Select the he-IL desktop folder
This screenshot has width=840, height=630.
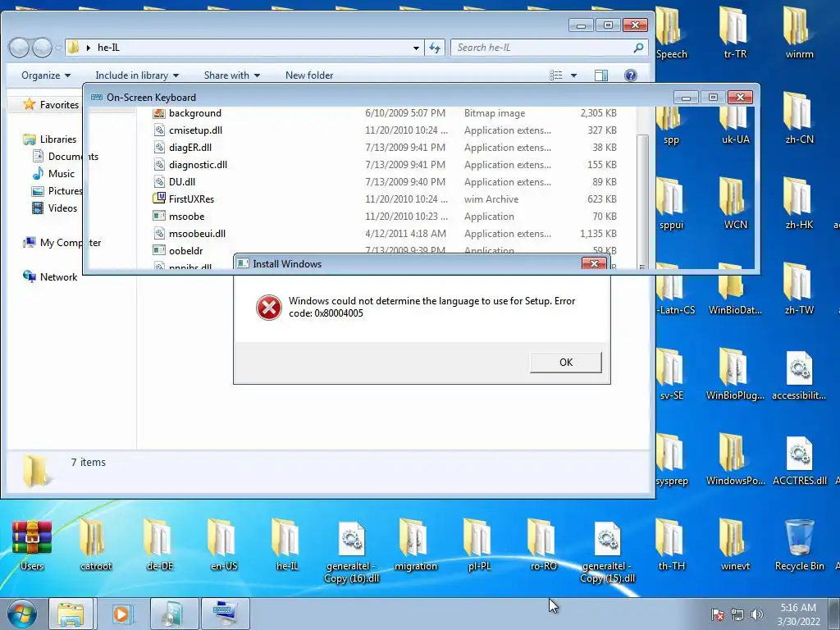point(287,545)
